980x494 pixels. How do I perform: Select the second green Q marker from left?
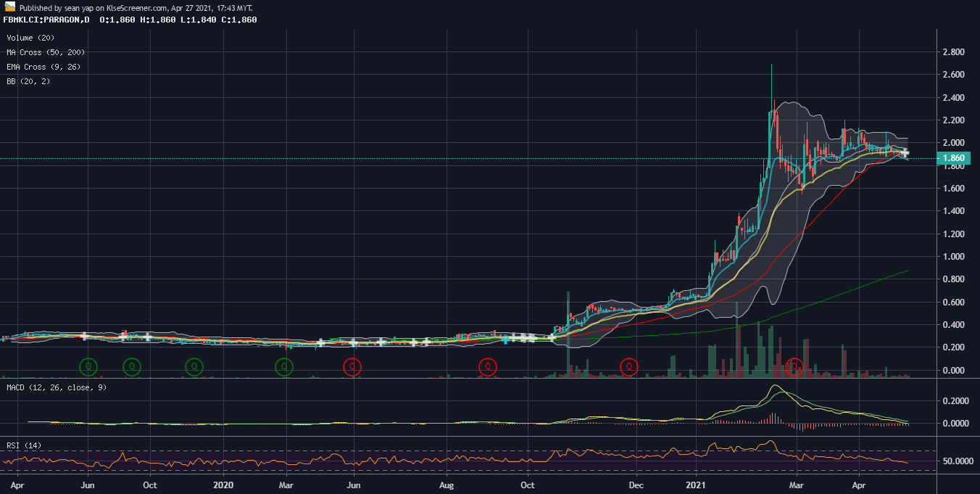[x=132, y=366]
